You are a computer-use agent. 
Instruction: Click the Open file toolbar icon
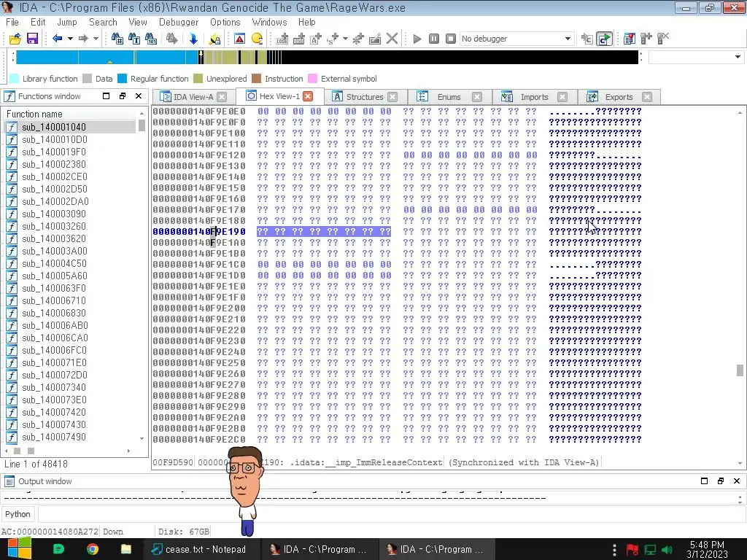15,39
